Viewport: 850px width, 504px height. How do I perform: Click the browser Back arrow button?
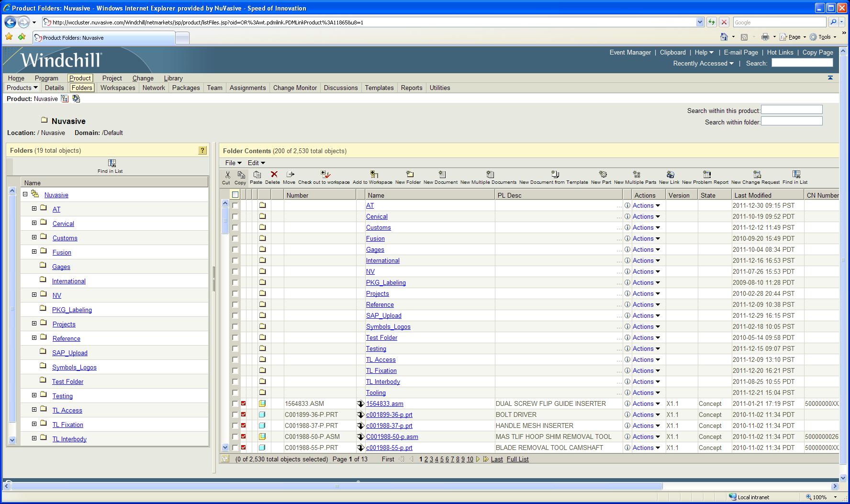11,22
